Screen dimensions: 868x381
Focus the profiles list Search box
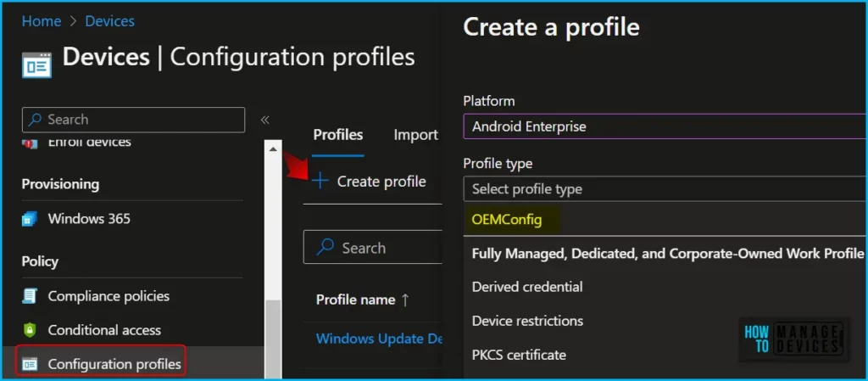click(x=373, y=248)
